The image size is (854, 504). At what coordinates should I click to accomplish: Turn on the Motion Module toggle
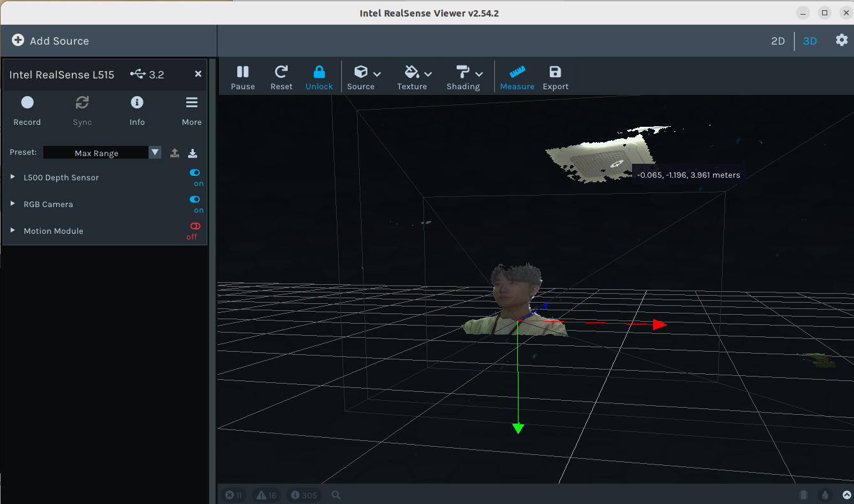click(x=195, y=226)
